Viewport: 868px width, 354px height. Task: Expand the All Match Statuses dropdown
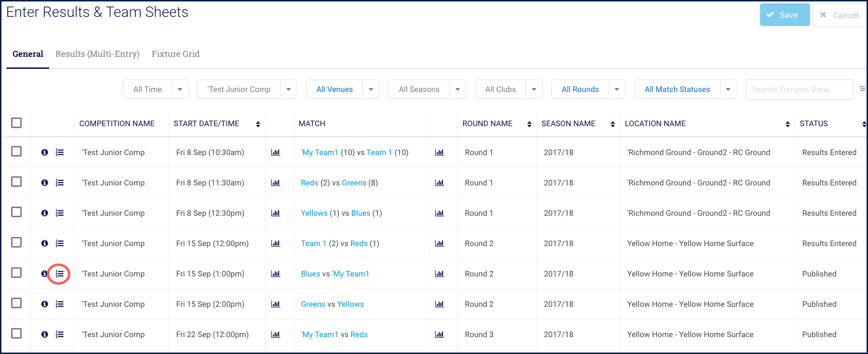728,89
